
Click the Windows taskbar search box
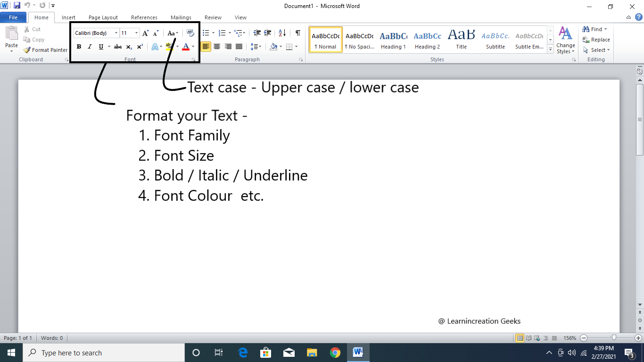click(104, 353)
